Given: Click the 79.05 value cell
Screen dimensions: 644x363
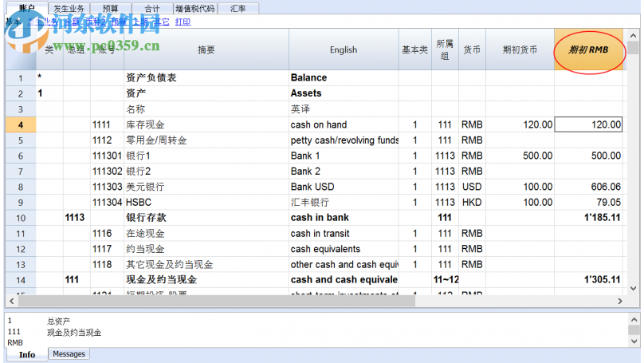Looking at the screenshot, I should (588, 203).
